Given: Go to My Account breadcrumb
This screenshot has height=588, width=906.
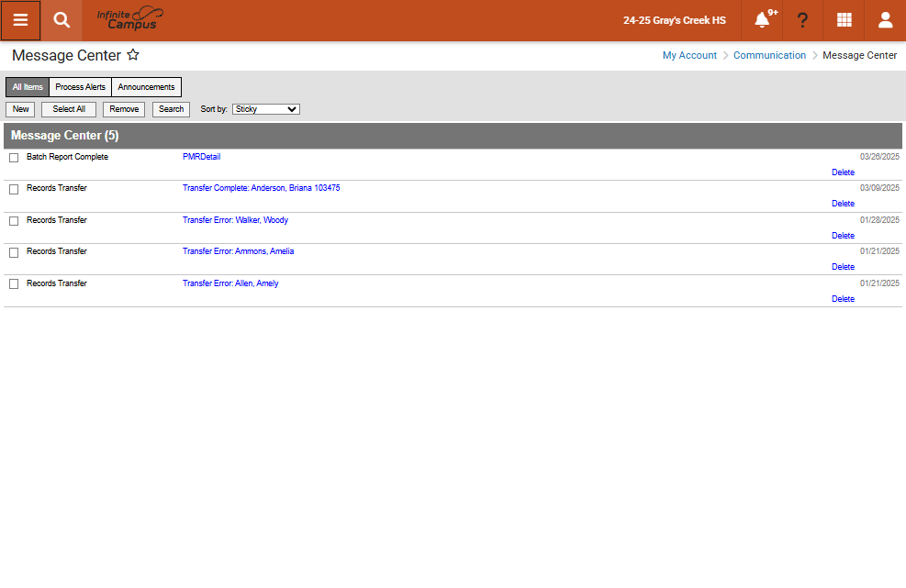Looking at the screenshot, I should [689, 55].
